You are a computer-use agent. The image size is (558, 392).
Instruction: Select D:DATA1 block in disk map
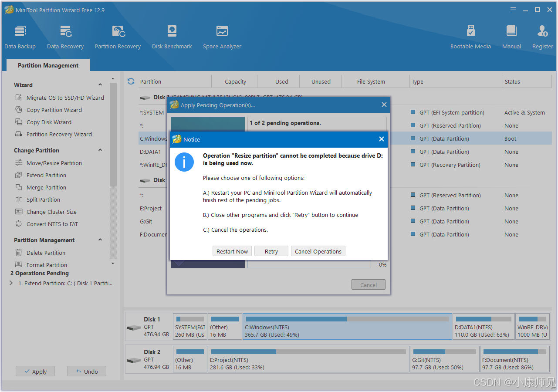coord(484,327)
